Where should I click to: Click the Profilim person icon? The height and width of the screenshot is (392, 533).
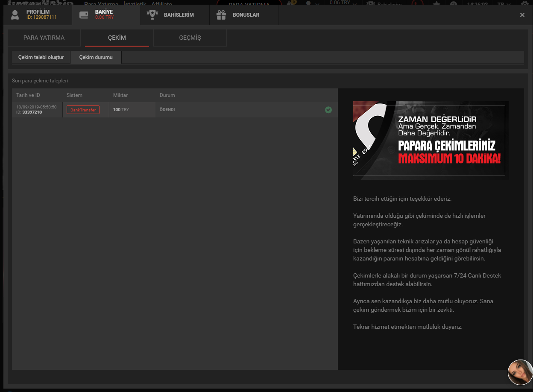pos(15,15)
